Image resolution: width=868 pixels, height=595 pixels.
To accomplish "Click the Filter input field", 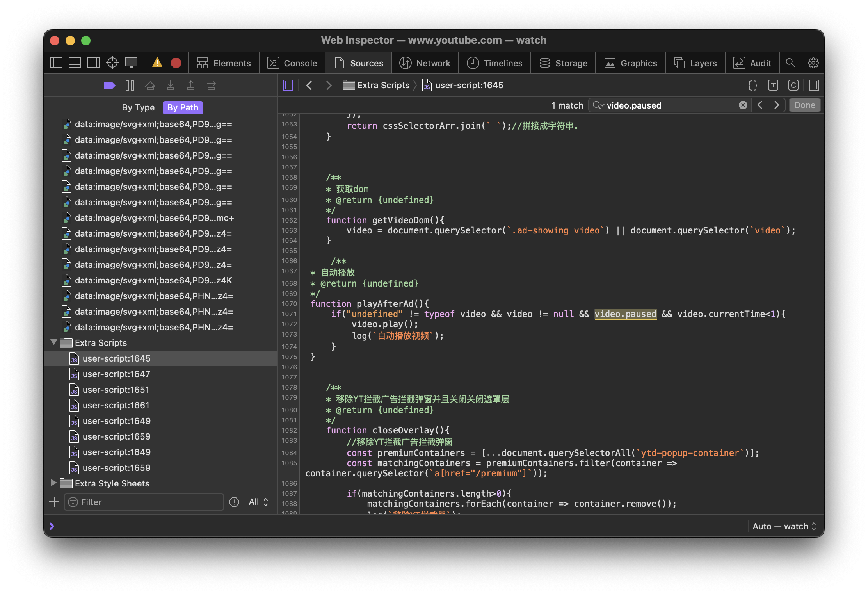I will [x=144, y=502].
